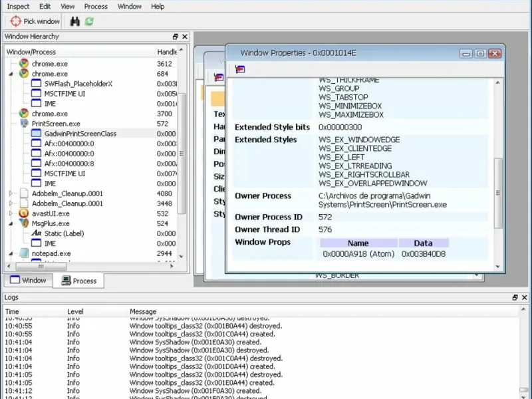The width and height of the screenshot is (532, 399).
Task: Click the notepad.exe process icon
Action: coord(24,253)
